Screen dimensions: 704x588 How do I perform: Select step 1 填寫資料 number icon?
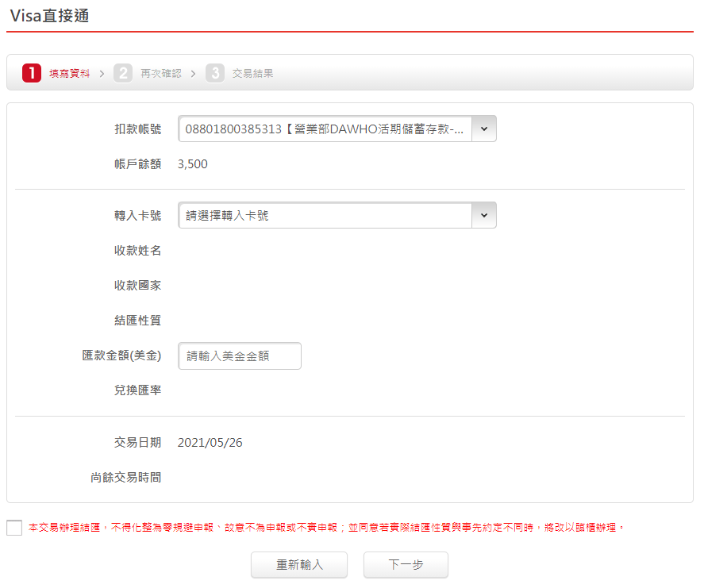32,73
